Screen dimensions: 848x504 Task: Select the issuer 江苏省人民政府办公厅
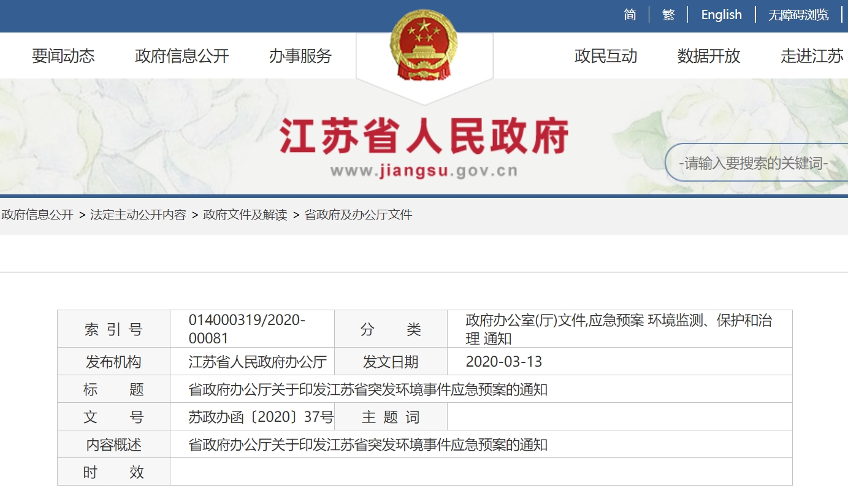tap(258, 361)
